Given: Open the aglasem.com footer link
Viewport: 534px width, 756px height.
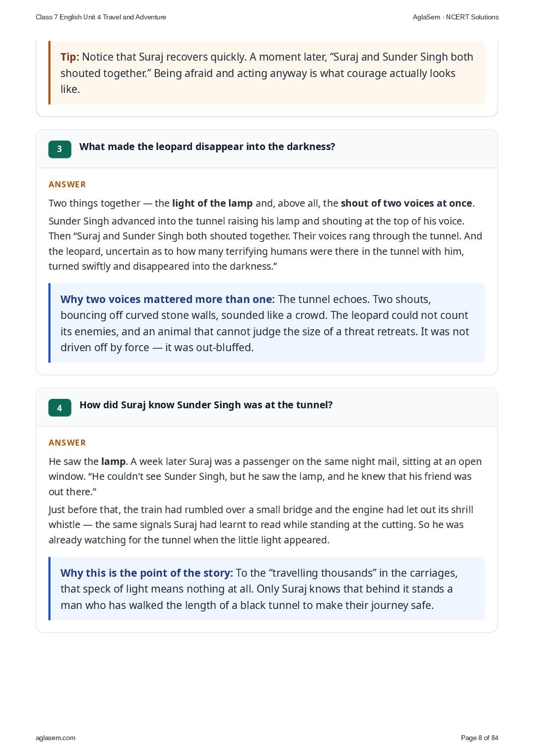Looking at the screenshot, I should pos(56,738).
